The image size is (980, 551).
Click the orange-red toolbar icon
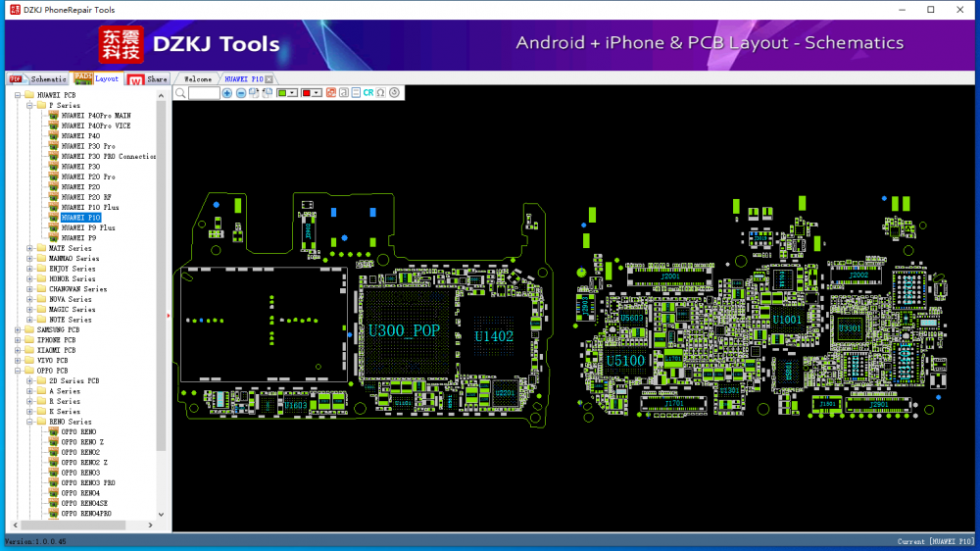[x=330, y=93]
